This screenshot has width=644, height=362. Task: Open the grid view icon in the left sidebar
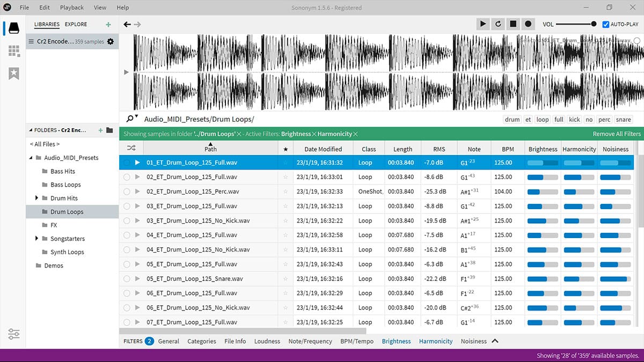[14, 51]
